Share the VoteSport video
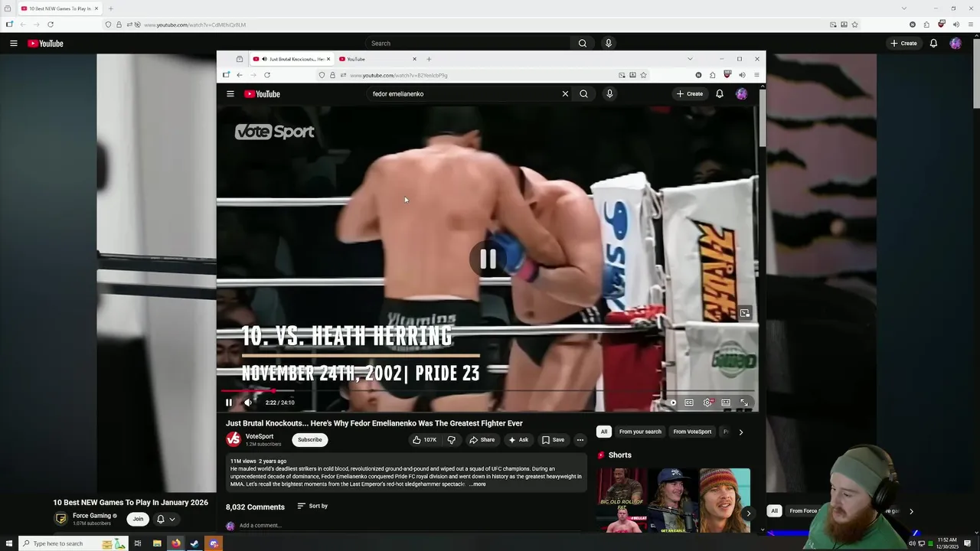Viewport: 980px width, 551px height. point(482,440)
